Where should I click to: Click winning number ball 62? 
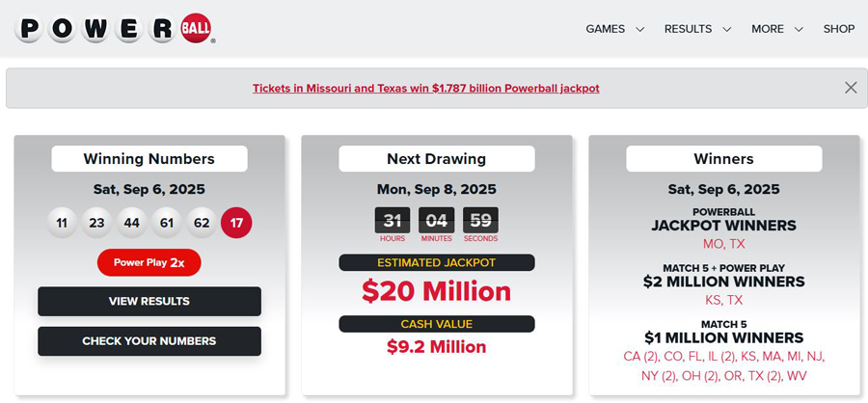(202, 223)
